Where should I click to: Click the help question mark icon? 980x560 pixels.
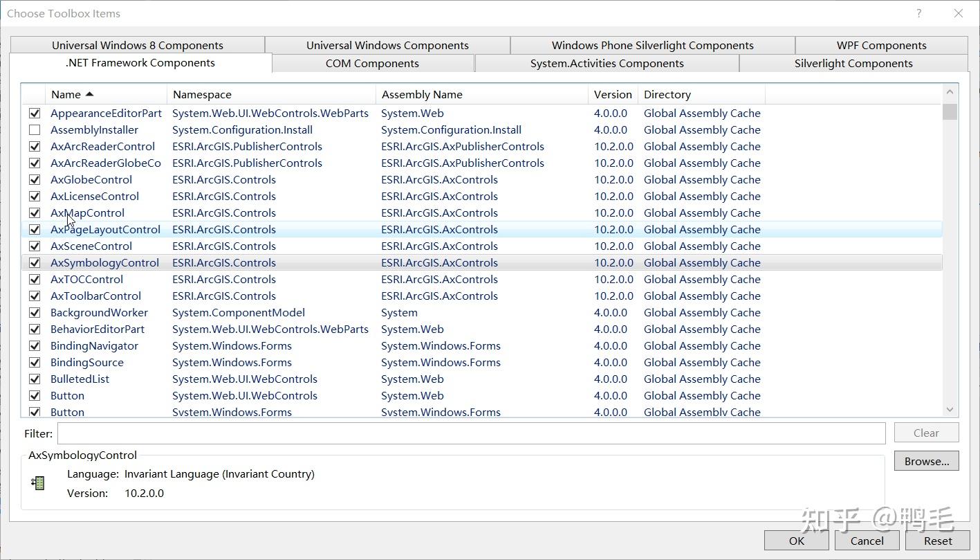pos(918,13)
